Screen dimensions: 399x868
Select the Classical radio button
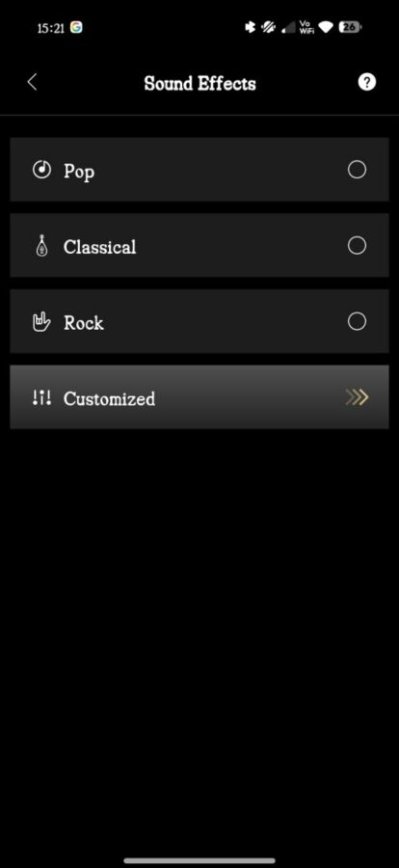click(x=357, y=245)
